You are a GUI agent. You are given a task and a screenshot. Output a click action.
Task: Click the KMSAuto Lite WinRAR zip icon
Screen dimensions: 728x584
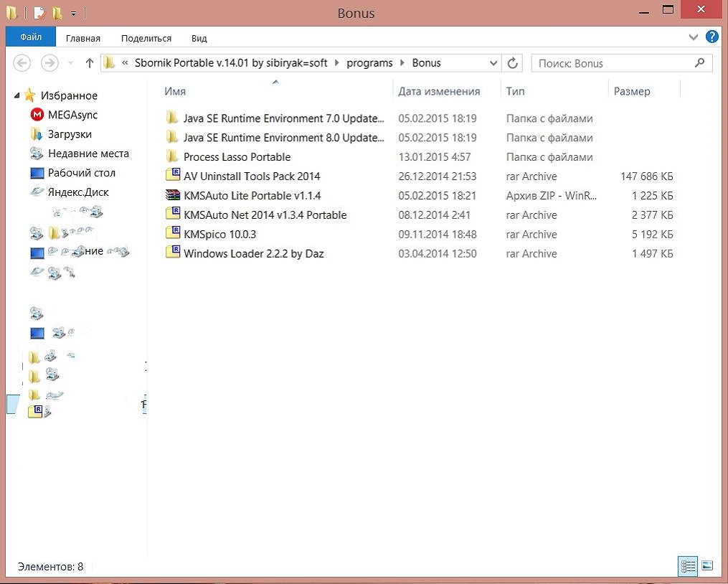click(173, 195)
